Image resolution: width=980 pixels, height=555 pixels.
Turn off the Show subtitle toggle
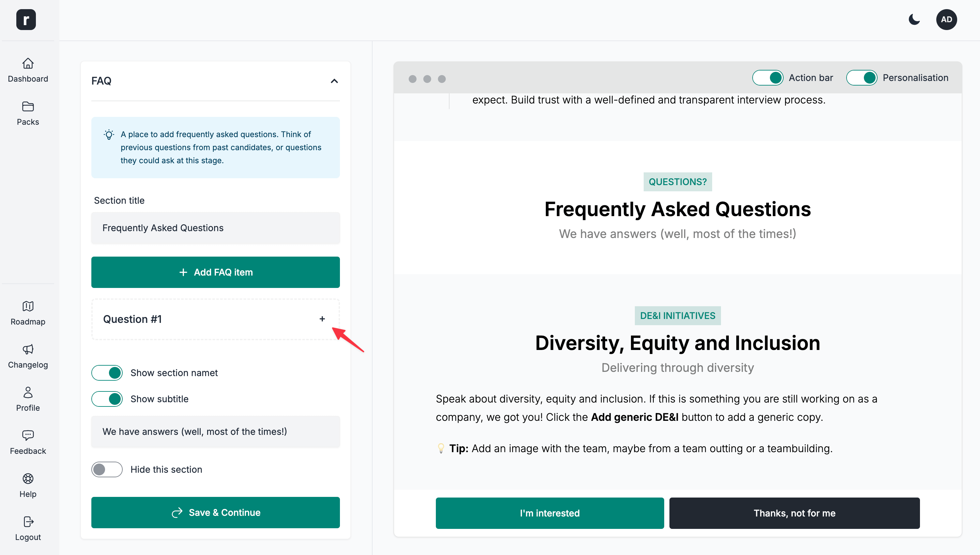[x=107, y=399]
